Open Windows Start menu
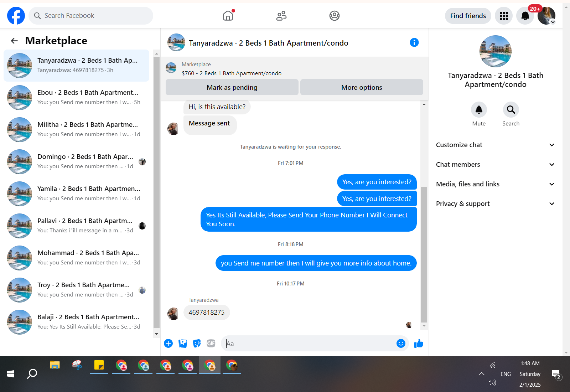This screenshot has width=570, height=392. [11, 374]
